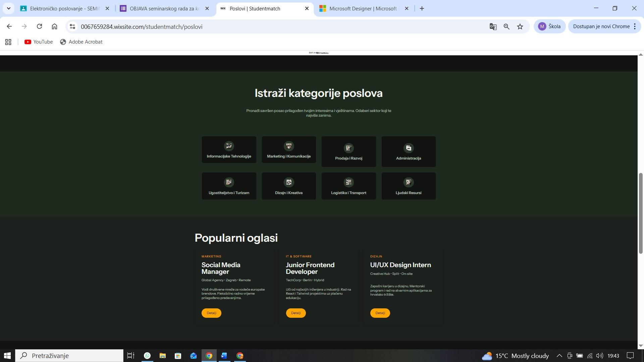This screenshot has width=644, height=362.
Task: Open the Chrome three-dot menu
Action: click(635, 26)
